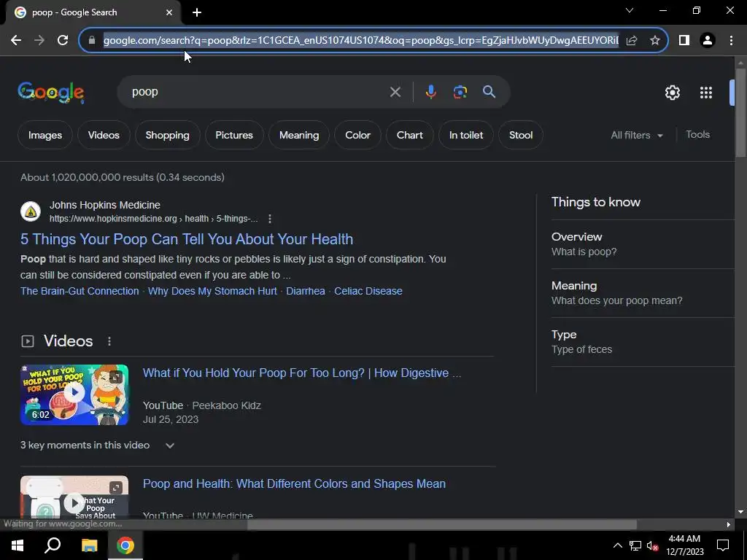Select the In toilet filter chip

[466, 135]
